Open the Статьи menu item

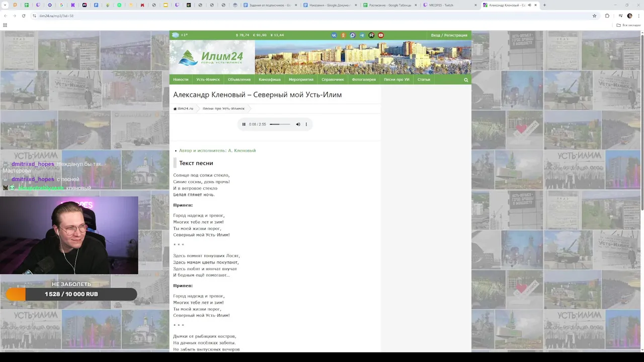coord(424,79)
